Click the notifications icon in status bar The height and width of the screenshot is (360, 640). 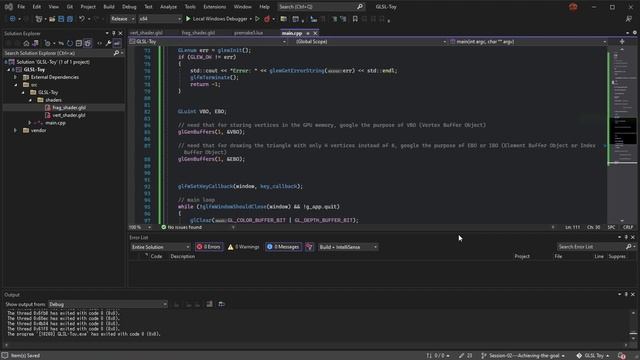622,356
